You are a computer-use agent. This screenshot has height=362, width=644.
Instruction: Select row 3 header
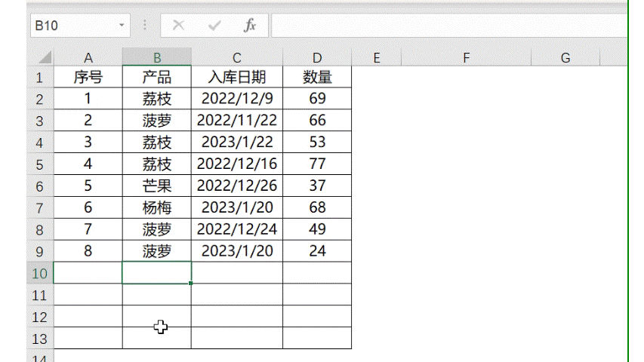click(39, 121)
